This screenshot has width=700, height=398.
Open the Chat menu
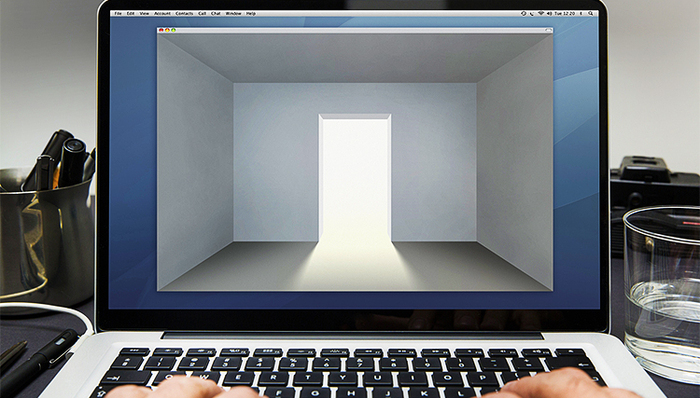tap(216, 14)
